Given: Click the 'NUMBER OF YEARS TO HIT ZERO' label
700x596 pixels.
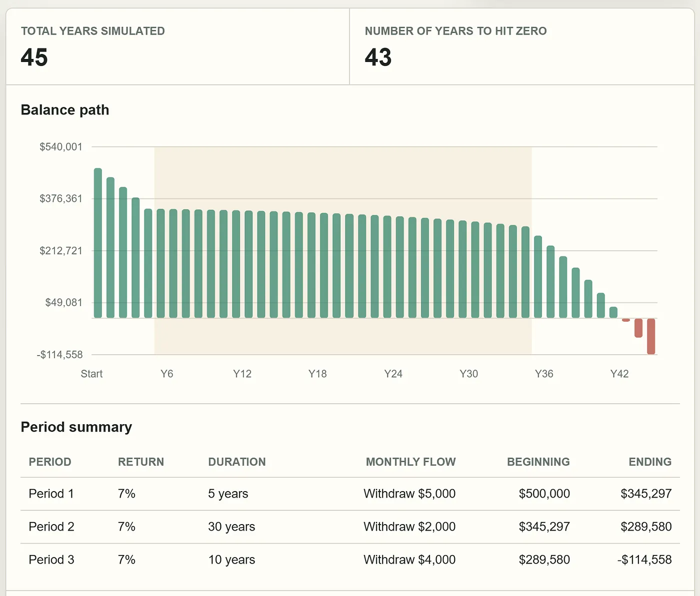Looking at the screenshot, I should [x=455, y=31].
